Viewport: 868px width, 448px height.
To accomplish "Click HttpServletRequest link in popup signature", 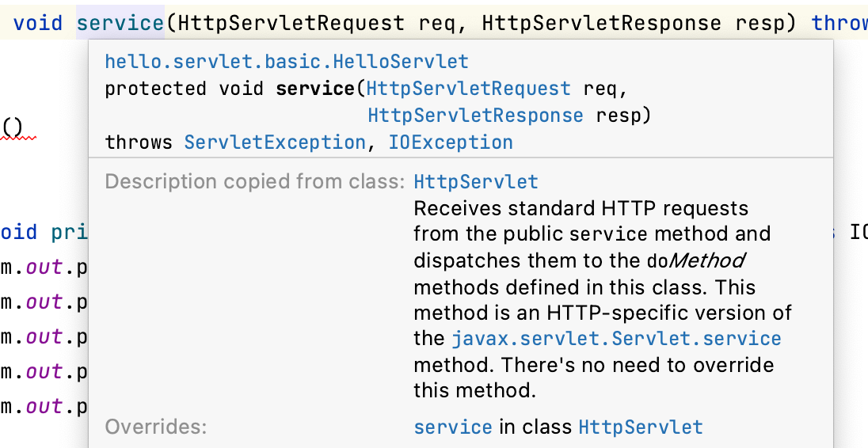I will pyautogui.click(x=468, y=89).
